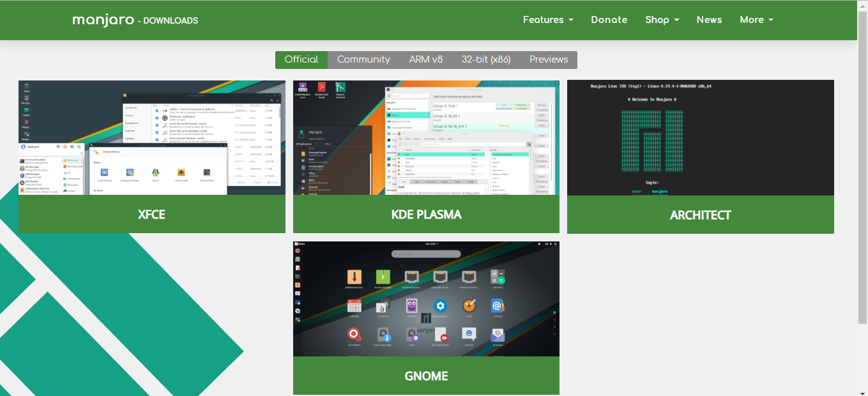
Task: Go to the News page
Action: click(709, 20)
